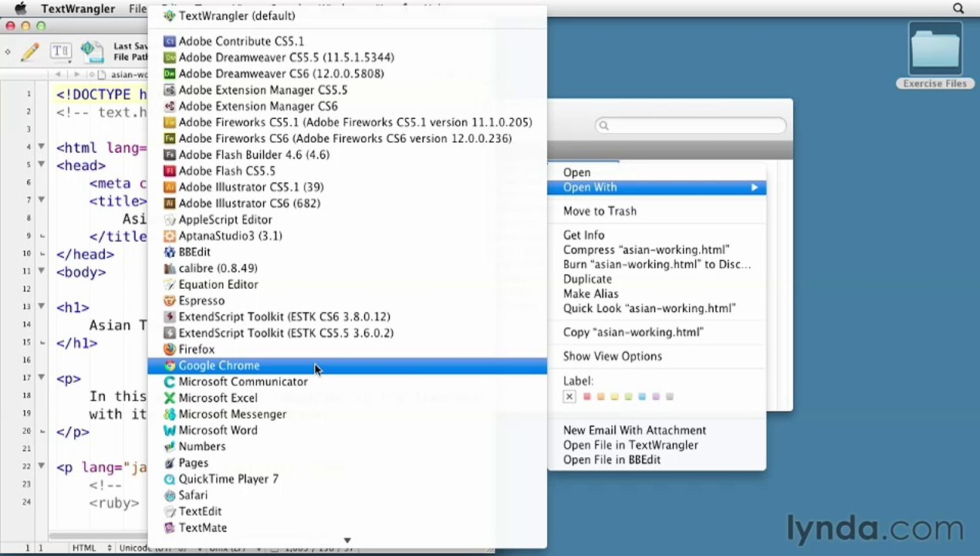Screen dimensions: 980x556
Task: Apply the yellow label color
Action: pyautogui.click(x=614, y=397)
